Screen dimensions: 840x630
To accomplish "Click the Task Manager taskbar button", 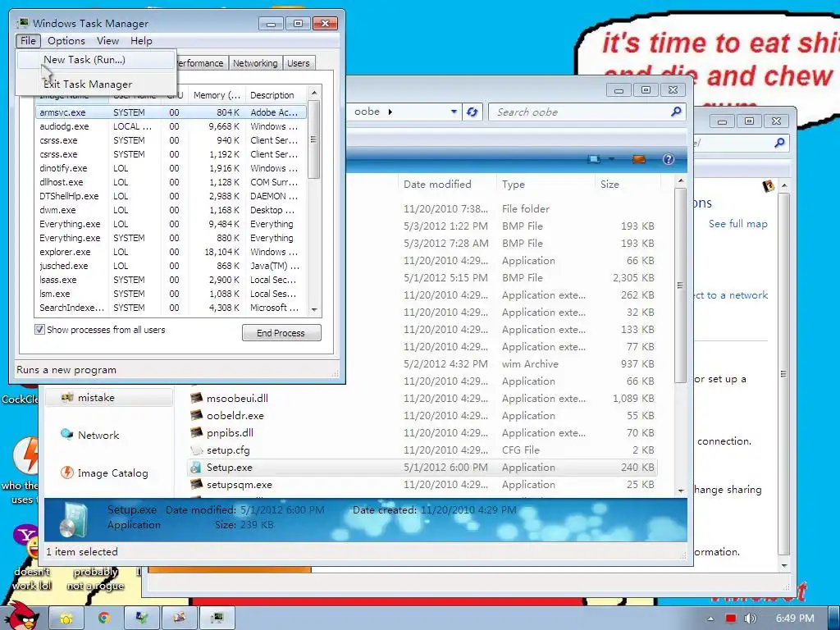I will 217,619.
